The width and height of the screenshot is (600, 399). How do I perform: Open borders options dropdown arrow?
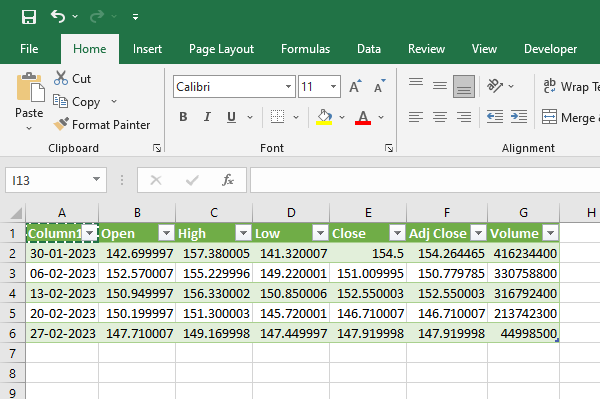point(296,117)
